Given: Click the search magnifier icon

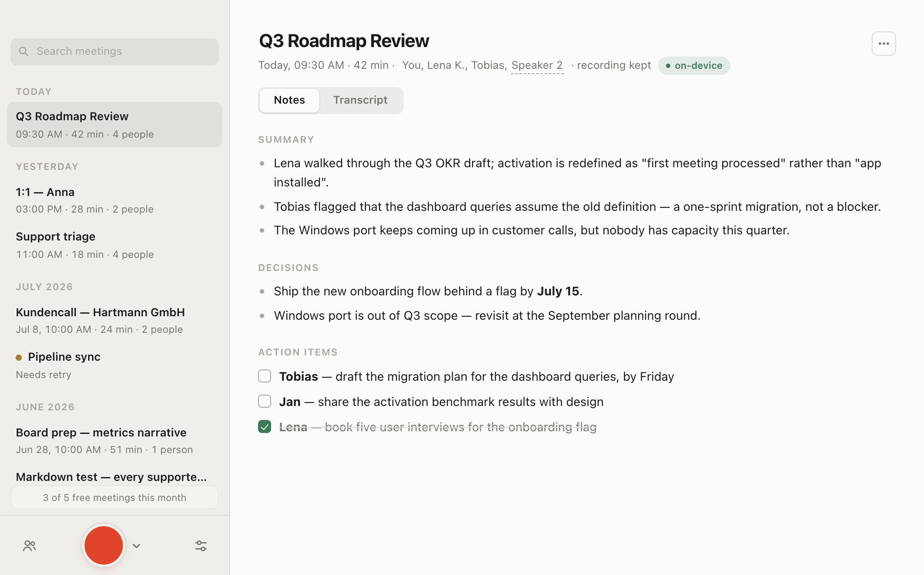Looking at the screenshot, I should click(24, 51).
